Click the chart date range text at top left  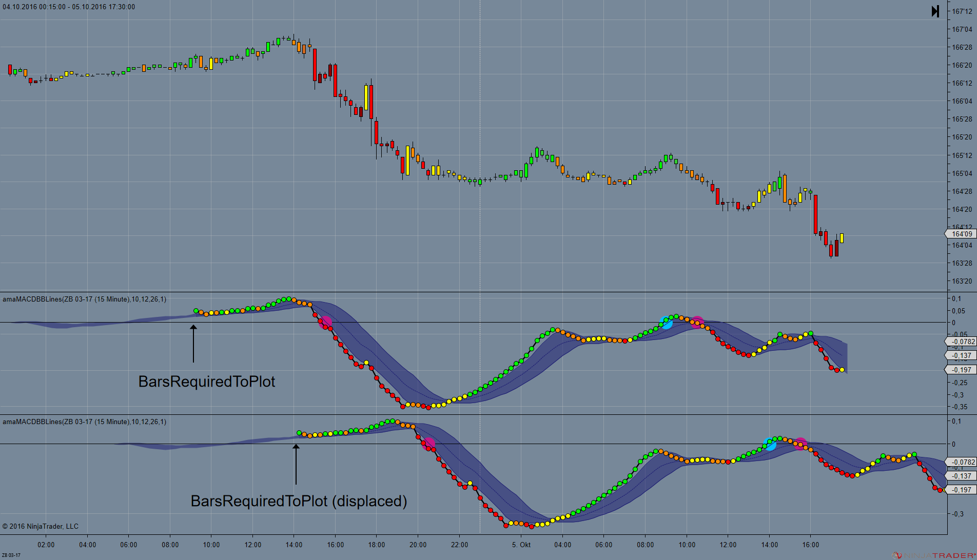pos(69,7)
